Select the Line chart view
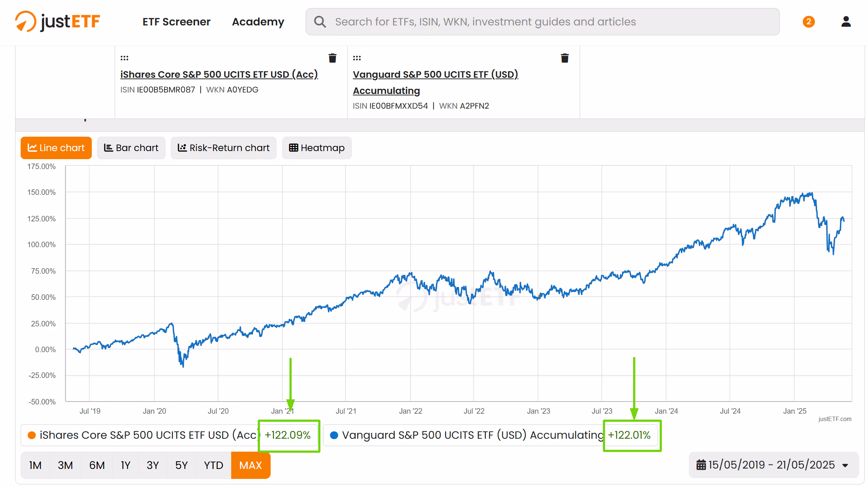Viewport: 868px width, 487px height. pyautogui.click(x=56, y=148)
